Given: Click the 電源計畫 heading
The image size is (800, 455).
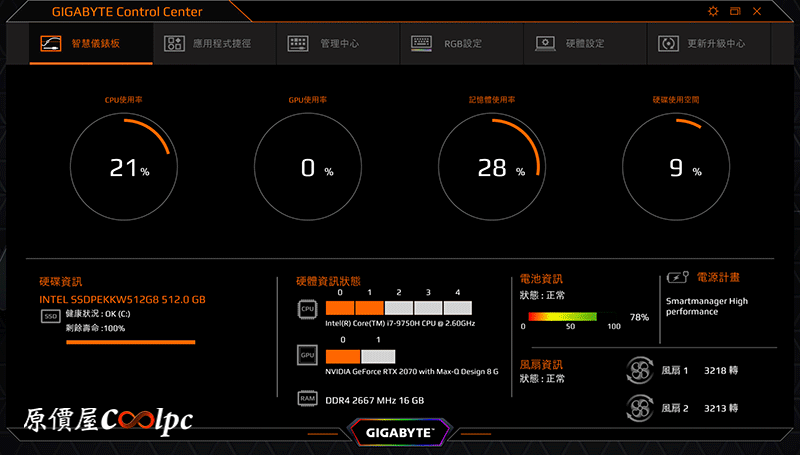Looking at the screenshot, I should coord(718,277).
